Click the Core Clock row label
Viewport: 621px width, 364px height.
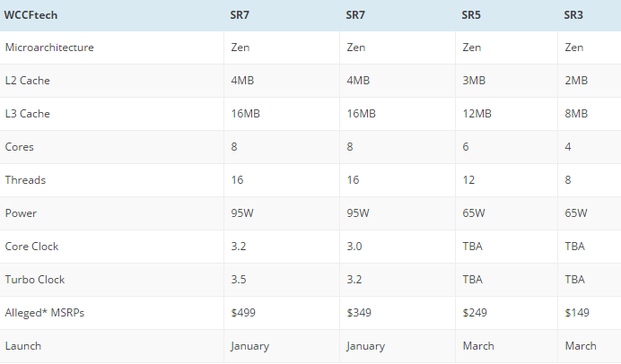click(x=31, y=247)
